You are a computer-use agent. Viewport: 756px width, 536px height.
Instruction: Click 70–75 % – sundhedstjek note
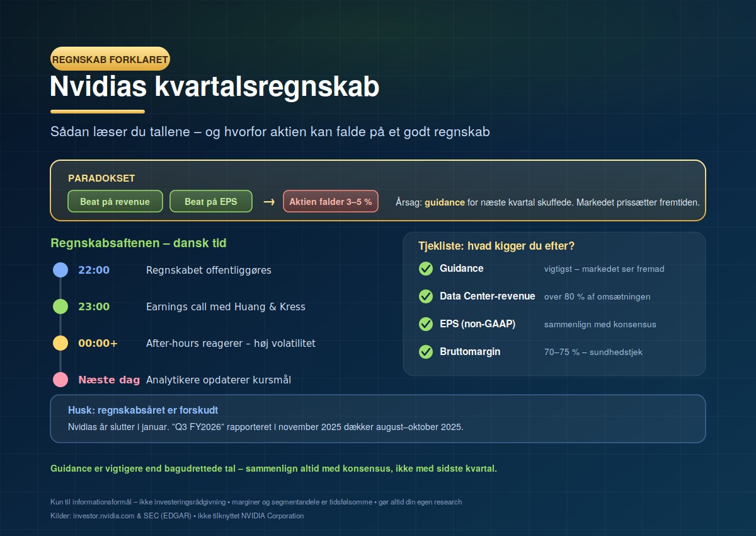click(x=593, y=352)
